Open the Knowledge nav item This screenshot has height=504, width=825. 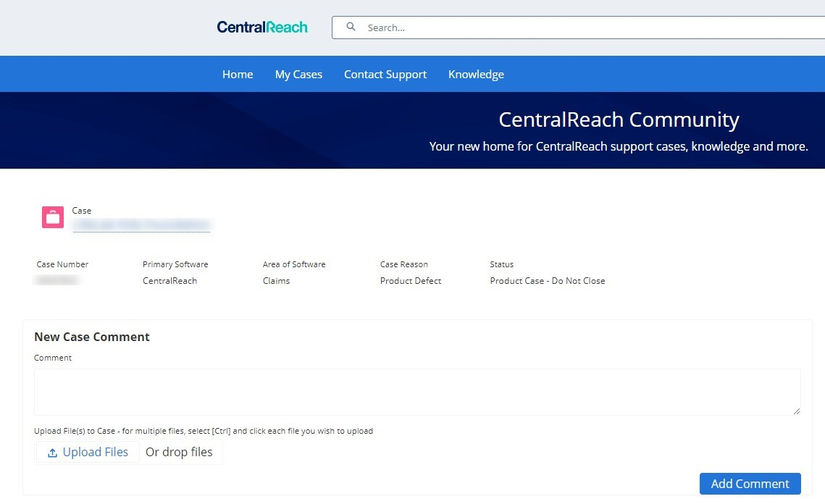(x=476, y=75)
